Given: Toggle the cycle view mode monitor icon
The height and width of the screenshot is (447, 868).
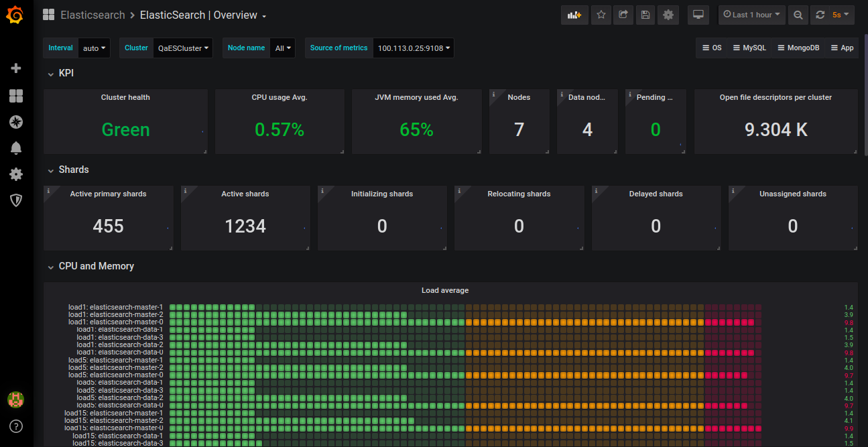Looking at the screenshot, I should tap(698, 15).
